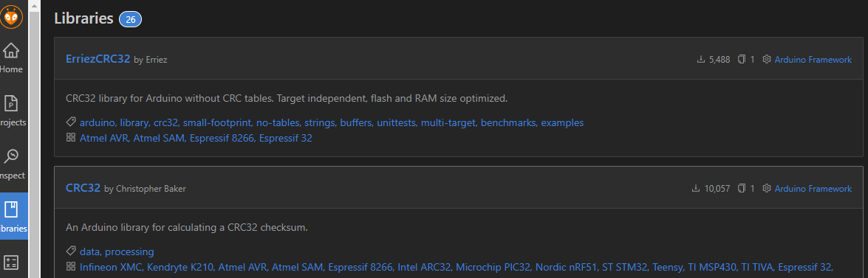Open the ErriezCRC32 library title link

(98, 58)
